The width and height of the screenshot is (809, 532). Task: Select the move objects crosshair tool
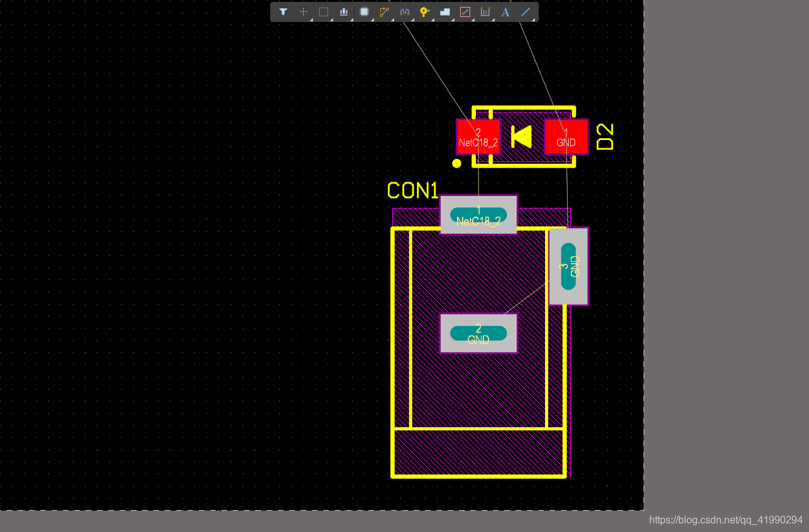point(303,12)
